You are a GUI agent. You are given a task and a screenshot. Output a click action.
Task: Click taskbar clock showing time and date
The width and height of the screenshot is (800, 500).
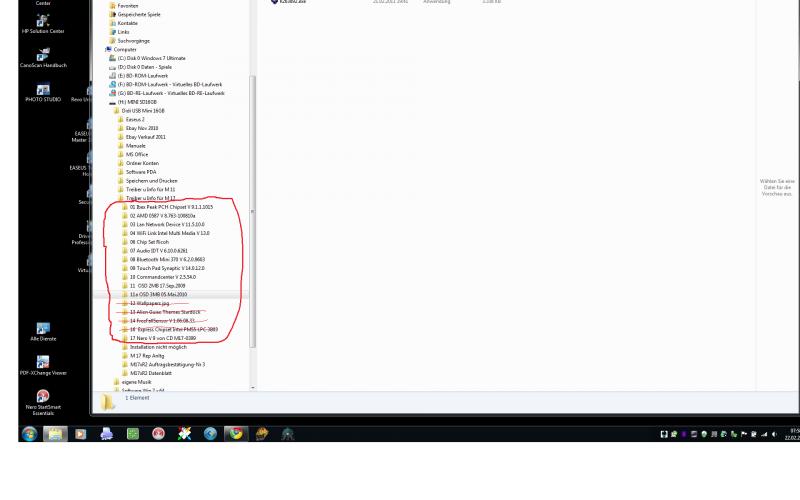click(x=792, y=434)
